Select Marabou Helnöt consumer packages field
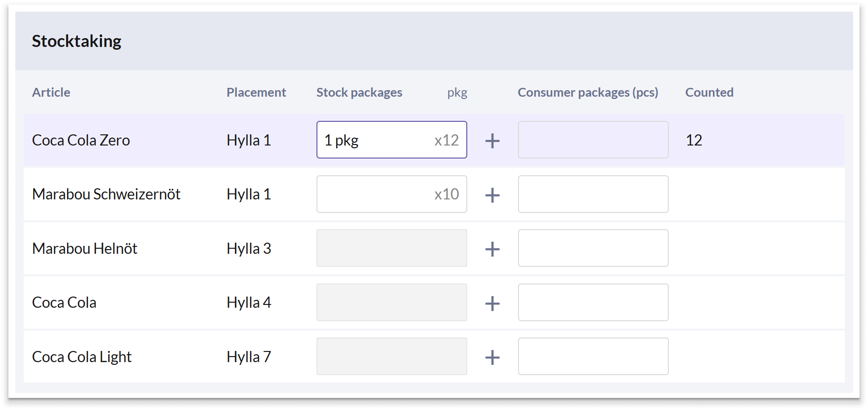 [593, 248]
